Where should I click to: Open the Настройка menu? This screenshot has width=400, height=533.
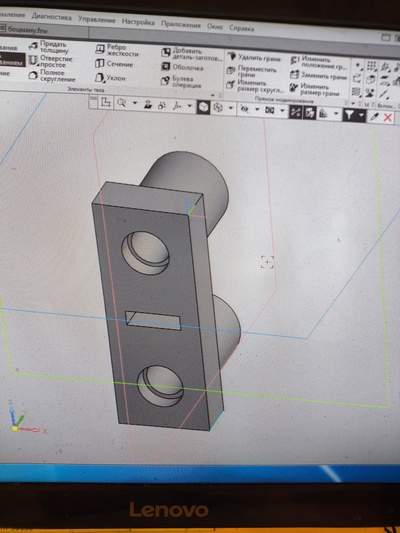click(x=138, y=22)
